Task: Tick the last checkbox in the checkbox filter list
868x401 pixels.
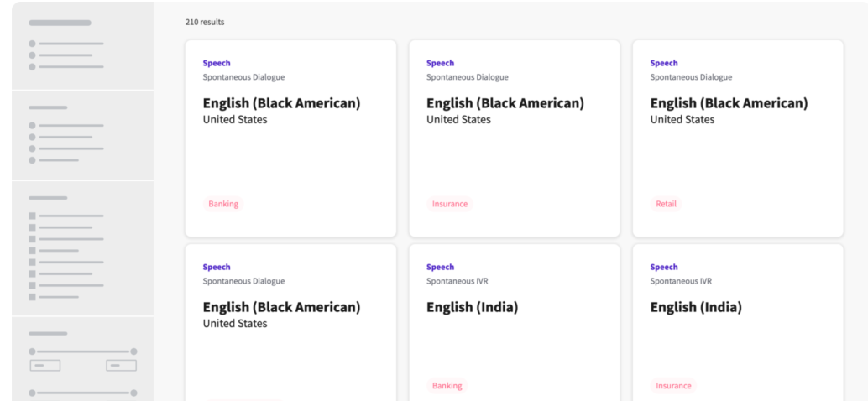Action: tap(33, 296)
